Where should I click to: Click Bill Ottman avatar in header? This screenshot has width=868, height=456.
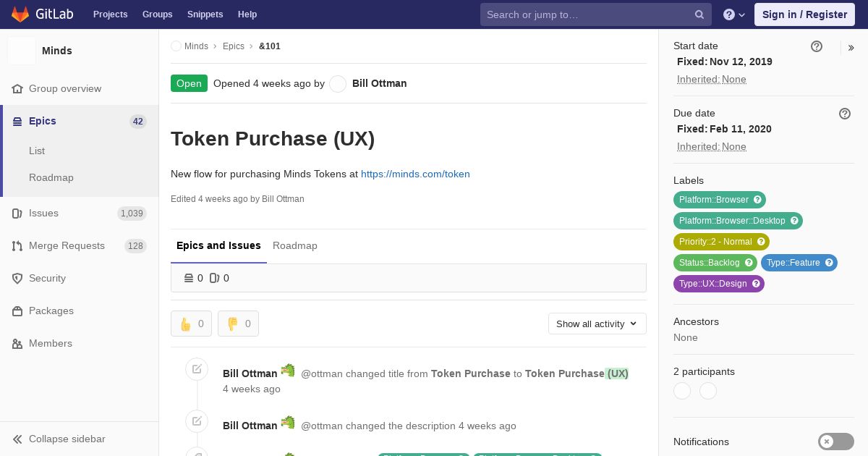tap(338, 84)
